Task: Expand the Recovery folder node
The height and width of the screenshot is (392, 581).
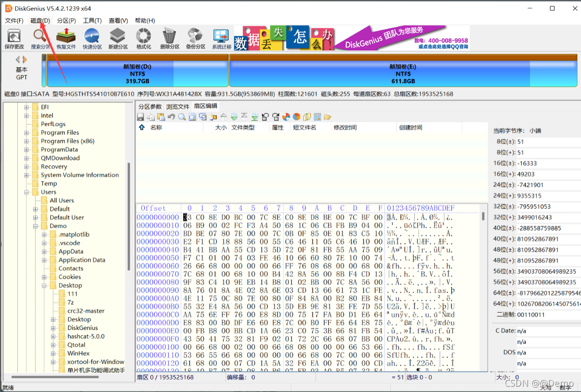Action: [27, 167]
